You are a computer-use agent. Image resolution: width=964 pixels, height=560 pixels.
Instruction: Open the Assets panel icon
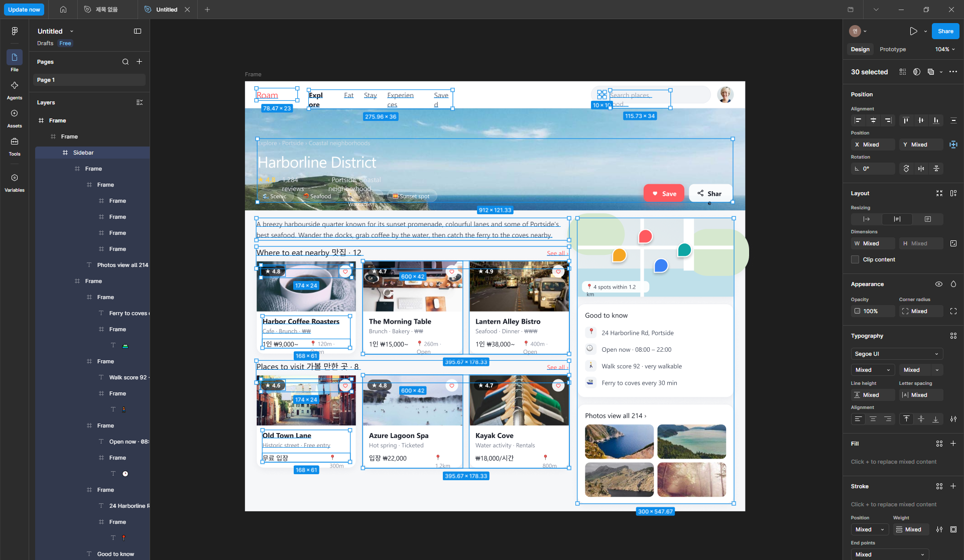tap(15, 113)
